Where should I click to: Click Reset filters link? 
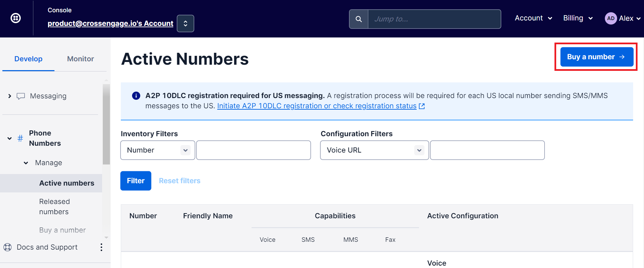[180, 181]
